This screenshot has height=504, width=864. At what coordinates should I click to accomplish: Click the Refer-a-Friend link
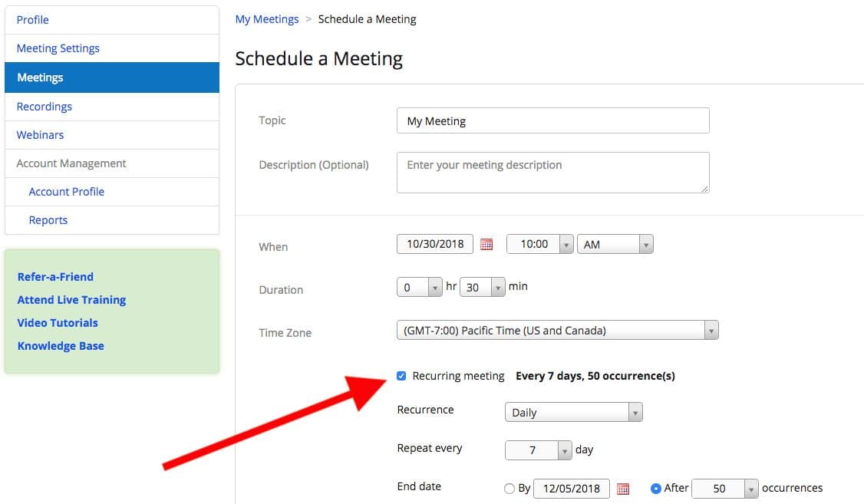click(55, 277)
